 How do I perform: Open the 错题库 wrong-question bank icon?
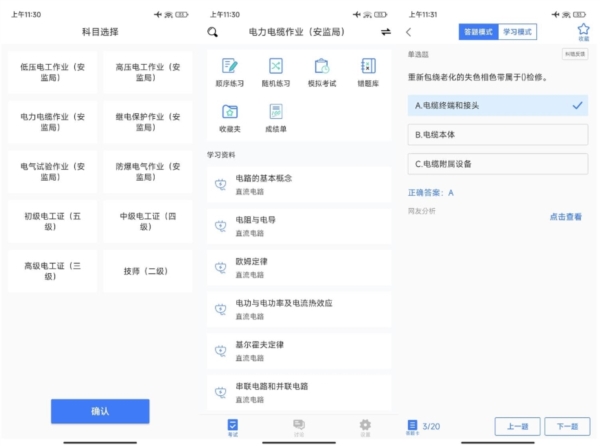pyautogui.click(x=368, y=66)
